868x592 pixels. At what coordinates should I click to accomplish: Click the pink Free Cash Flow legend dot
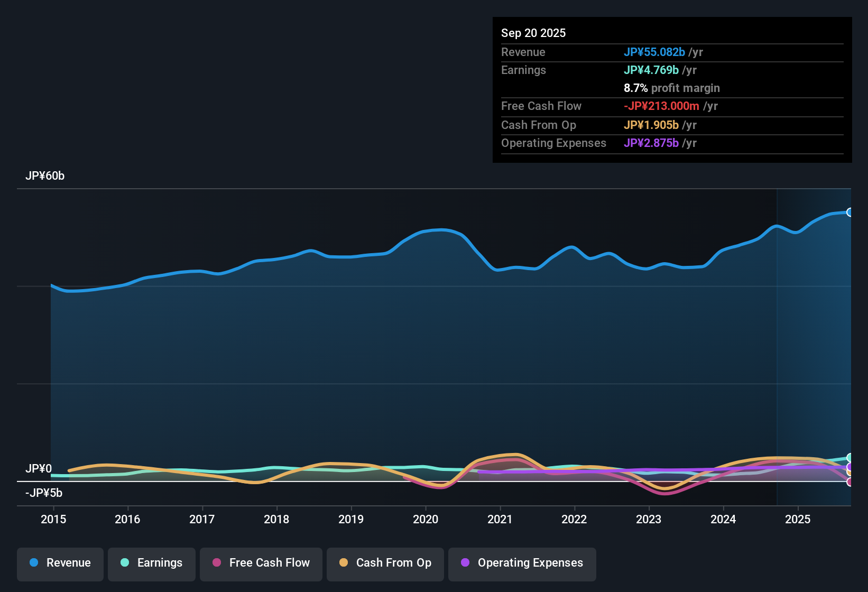(216, 563)
